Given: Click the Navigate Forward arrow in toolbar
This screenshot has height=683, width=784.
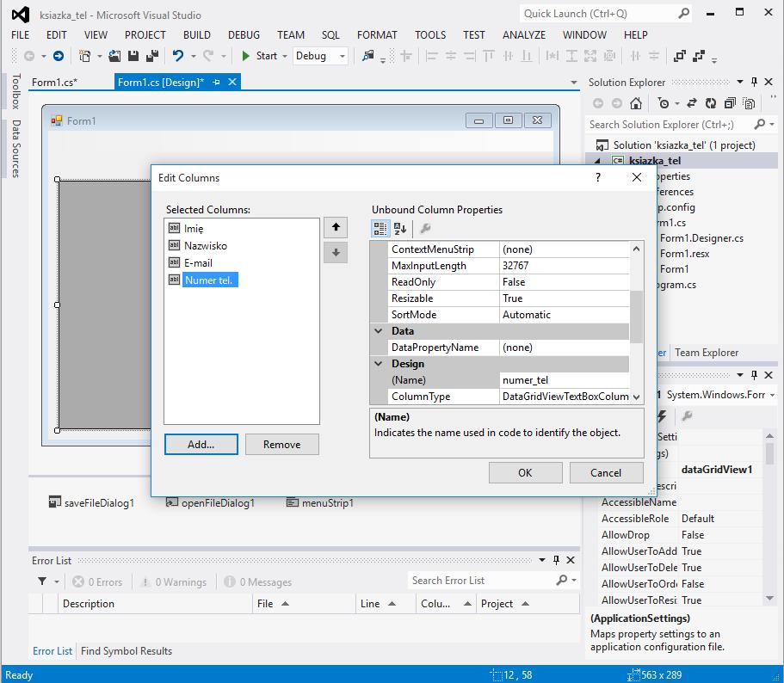Looking at the screenshot, I should [59, 56].
